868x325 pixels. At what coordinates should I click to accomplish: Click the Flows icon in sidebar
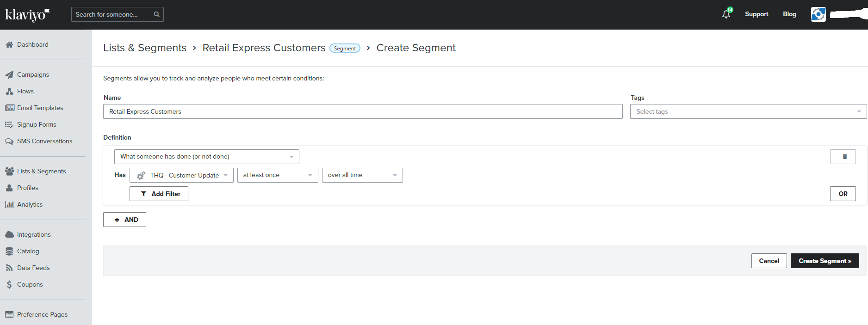[9, 91]
